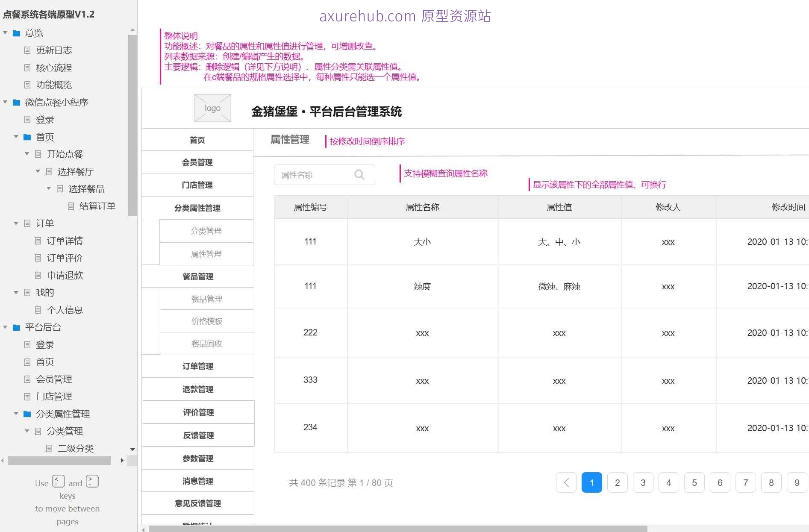Go to page 8 in pagination
Viewport: 809px width, 532px height.
(x=771, y=482)
